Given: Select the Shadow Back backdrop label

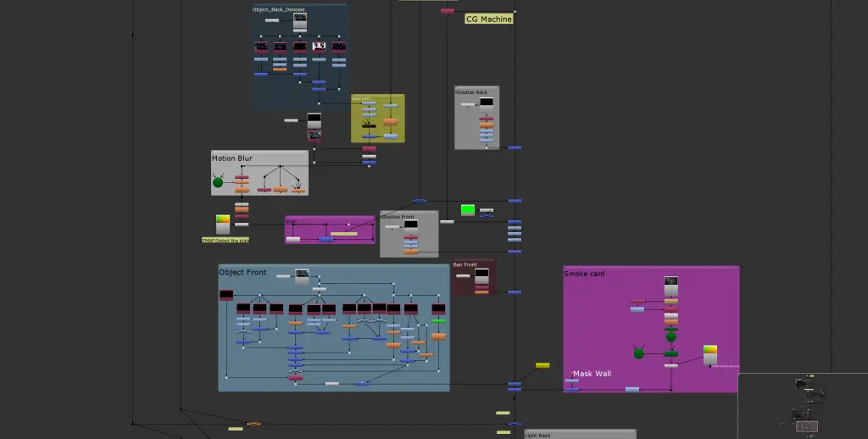Looking at the screenshot, I should click(x=471, y=92).
